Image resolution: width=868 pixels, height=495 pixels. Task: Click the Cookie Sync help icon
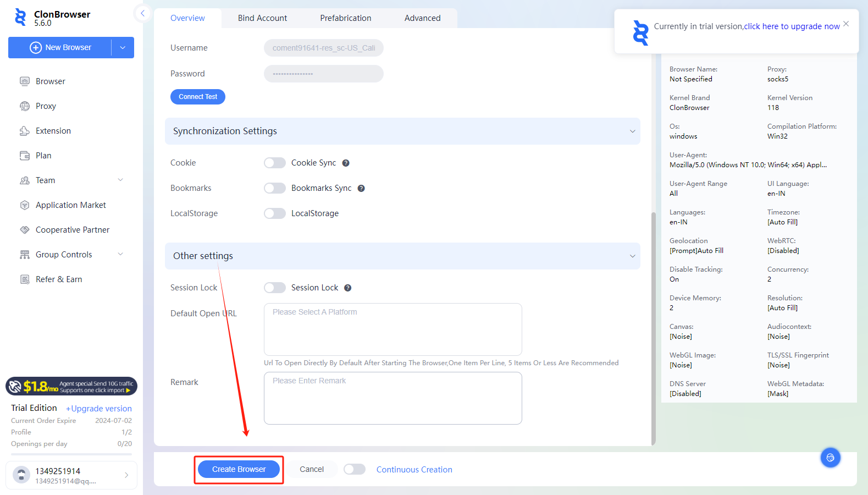coord(346,163)
